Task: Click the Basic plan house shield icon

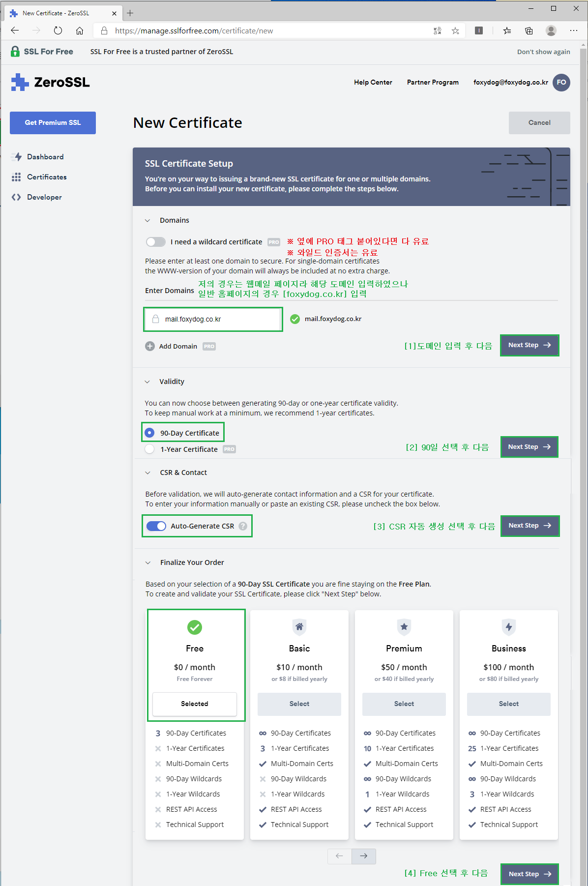Action: point(299,627)
